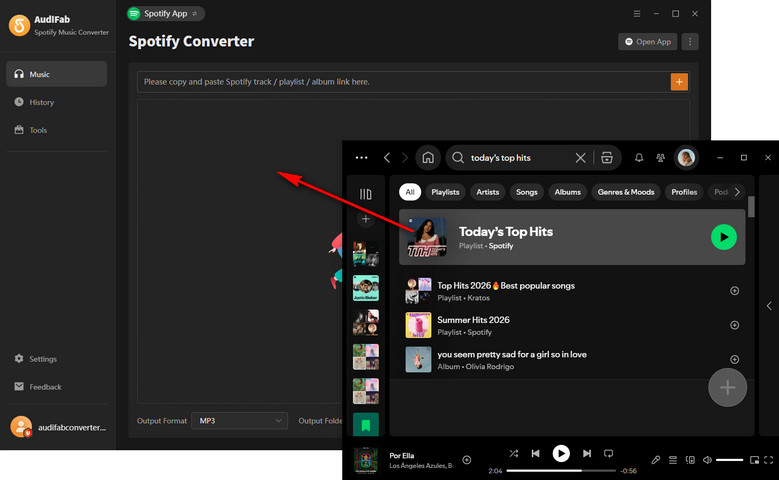Click the Spotify play button
779x480 pixels.
561,453
